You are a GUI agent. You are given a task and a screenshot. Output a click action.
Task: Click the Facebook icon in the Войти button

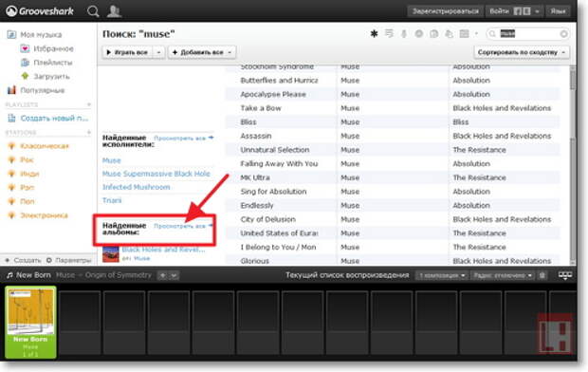pyautogui.click(x=517, y=11)
